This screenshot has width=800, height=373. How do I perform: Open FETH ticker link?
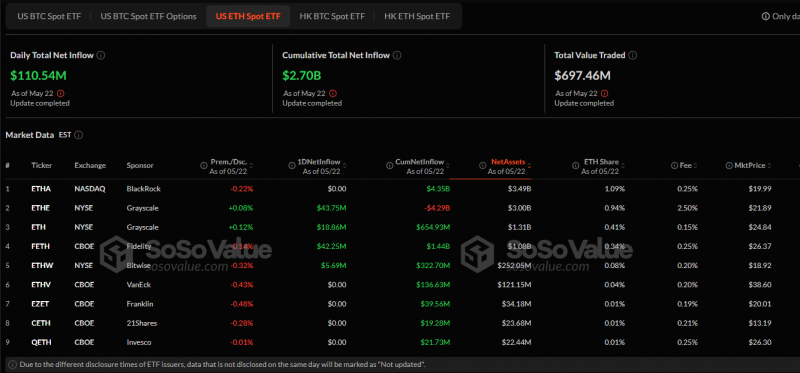40,246
